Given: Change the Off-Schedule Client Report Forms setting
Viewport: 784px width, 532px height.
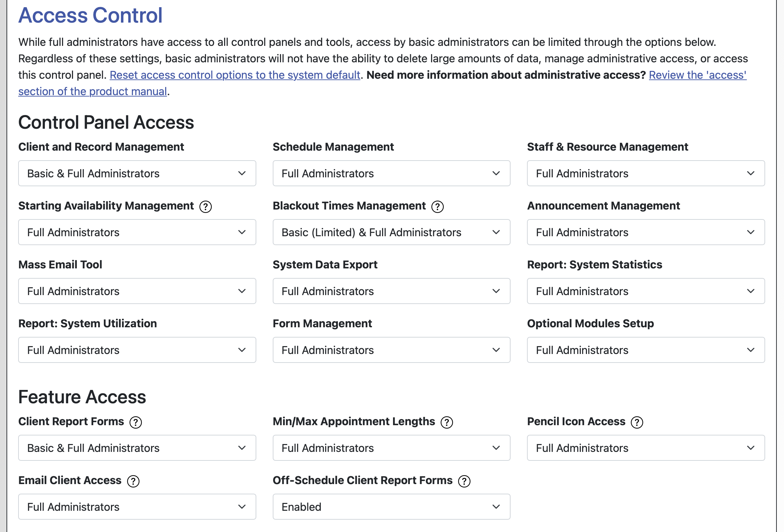Looking at the screenshot, I should 391,507.
